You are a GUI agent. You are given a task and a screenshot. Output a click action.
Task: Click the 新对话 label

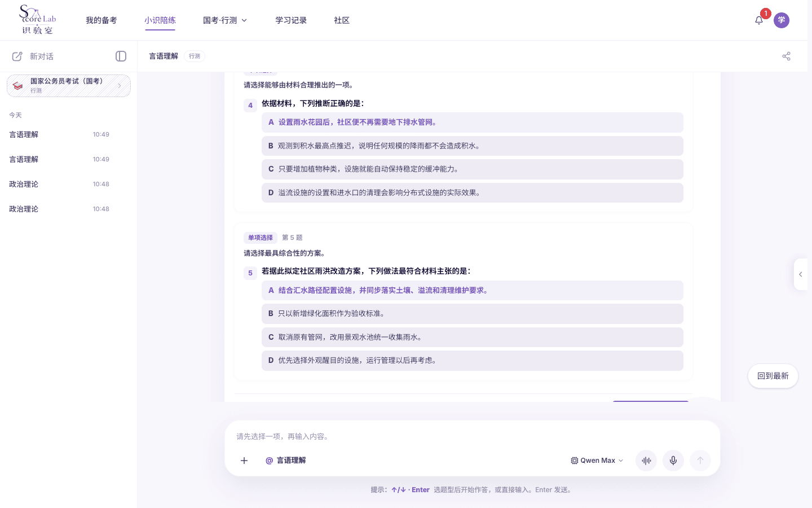[x=42, y=56]
